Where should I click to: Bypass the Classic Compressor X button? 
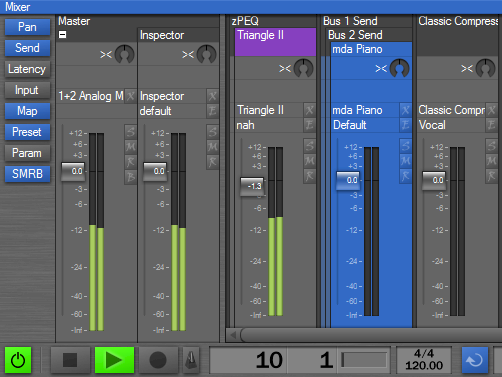pyautogui.click(x=491, y=110)
